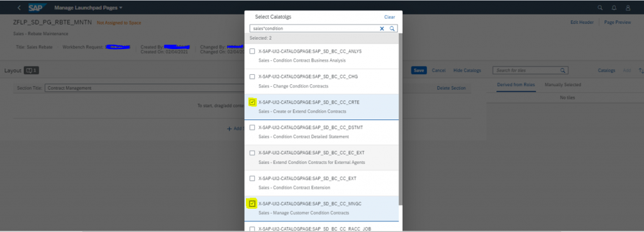Screen dimensions: 644x232
Task: Click Sales - Rebate Maintenance subtitle
Action: [x=41, y=34]
